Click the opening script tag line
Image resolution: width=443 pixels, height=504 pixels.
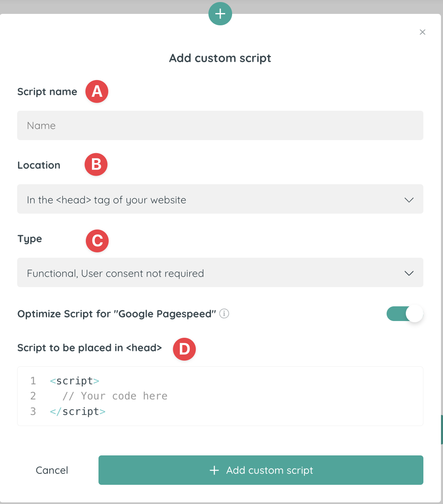pos(75,381)
